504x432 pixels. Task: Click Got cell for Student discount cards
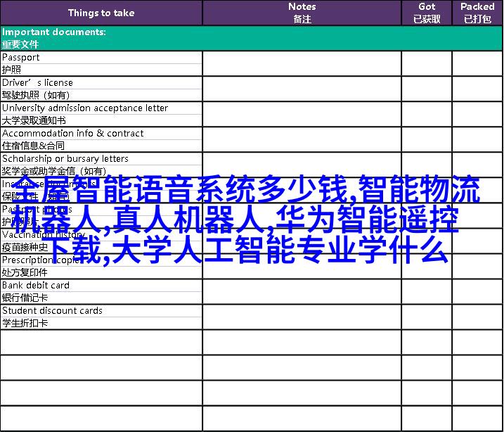tap(427, 317)
